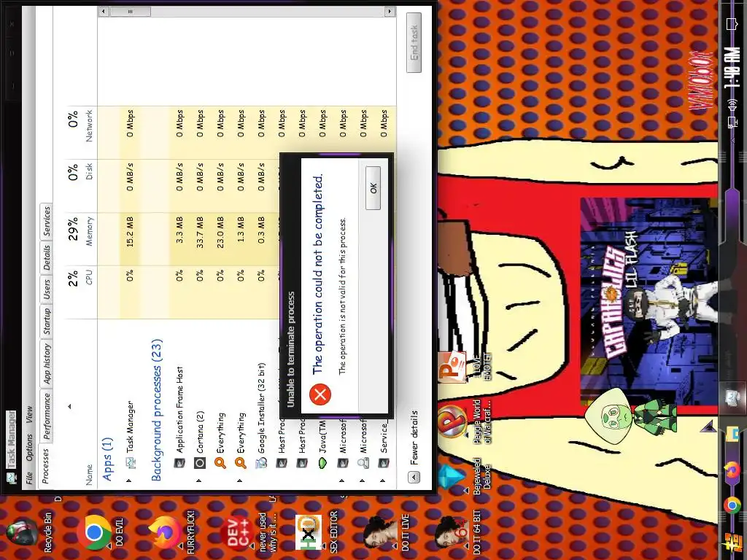Click Everything process icon using 23.0 MB
The image size is (747, 560).
(x=220, y=462)
